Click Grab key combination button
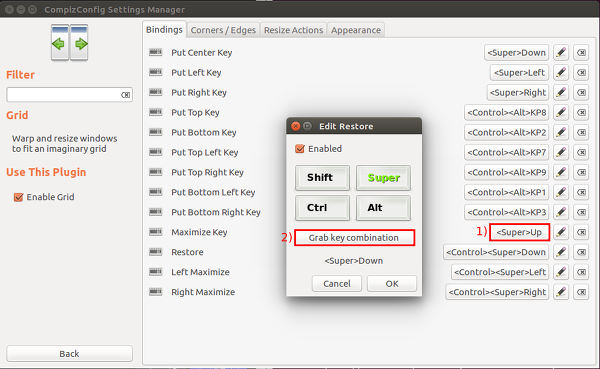Viewport: 600px width, 369px height. pyautogui.click(x=354, y=238)
